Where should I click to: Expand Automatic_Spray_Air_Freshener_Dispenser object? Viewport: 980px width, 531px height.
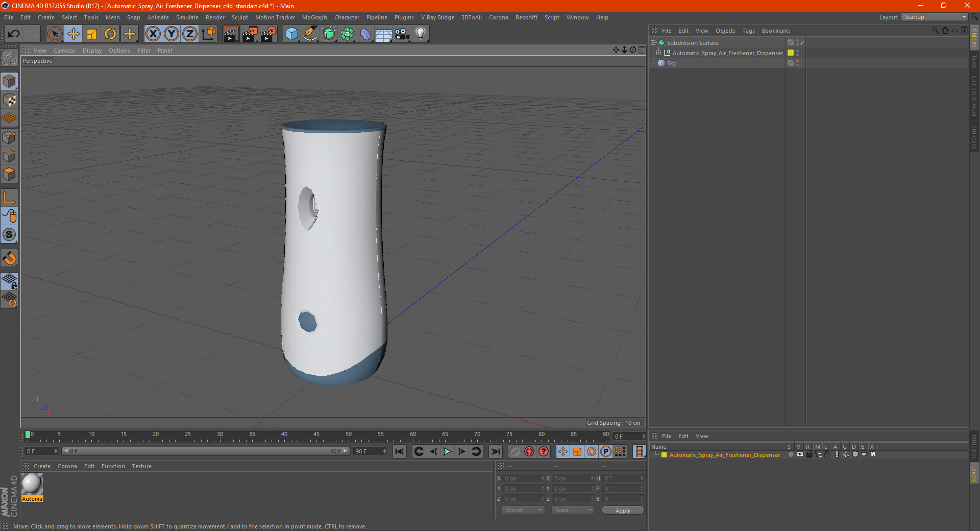[x=659, y=53]
